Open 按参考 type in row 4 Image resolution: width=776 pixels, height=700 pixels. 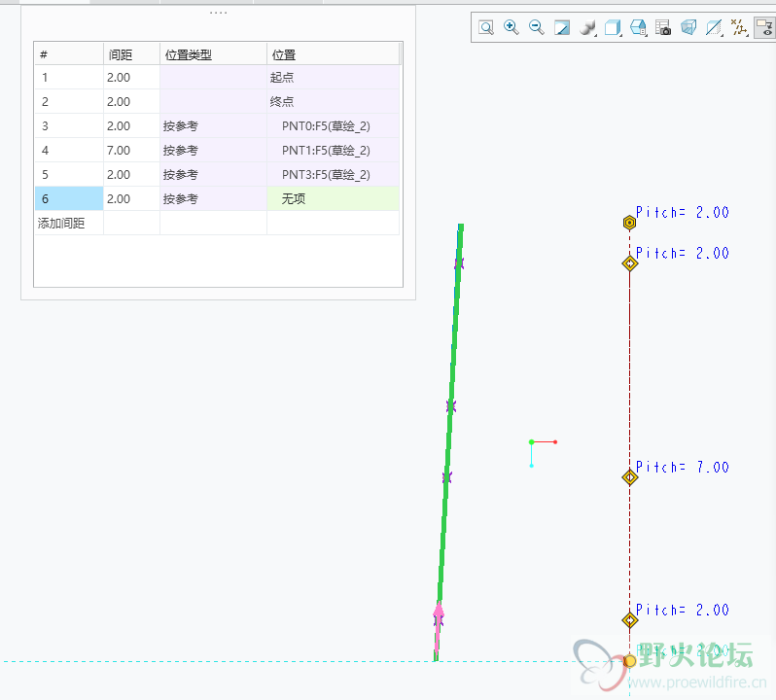coord(213,151)
